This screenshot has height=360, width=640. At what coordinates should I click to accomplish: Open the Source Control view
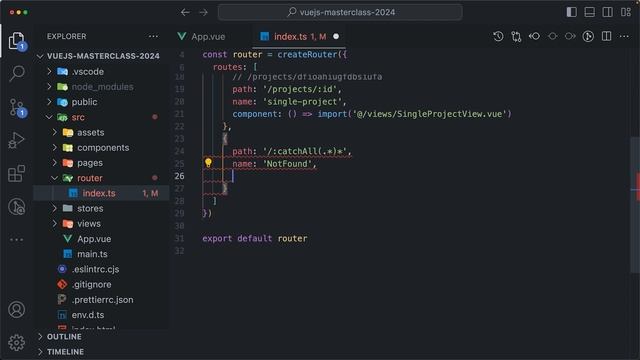click(17, 107)
